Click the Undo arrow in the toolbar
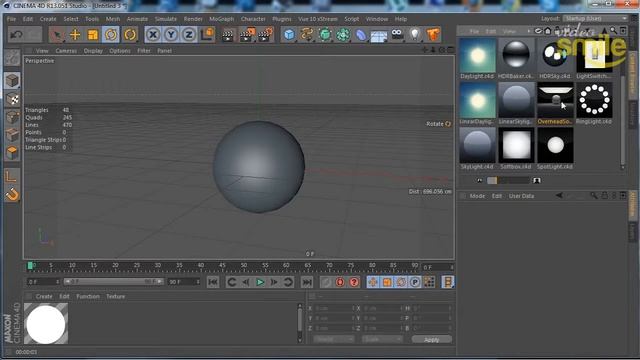Screen dimensions: 640x360 [16, 35]
